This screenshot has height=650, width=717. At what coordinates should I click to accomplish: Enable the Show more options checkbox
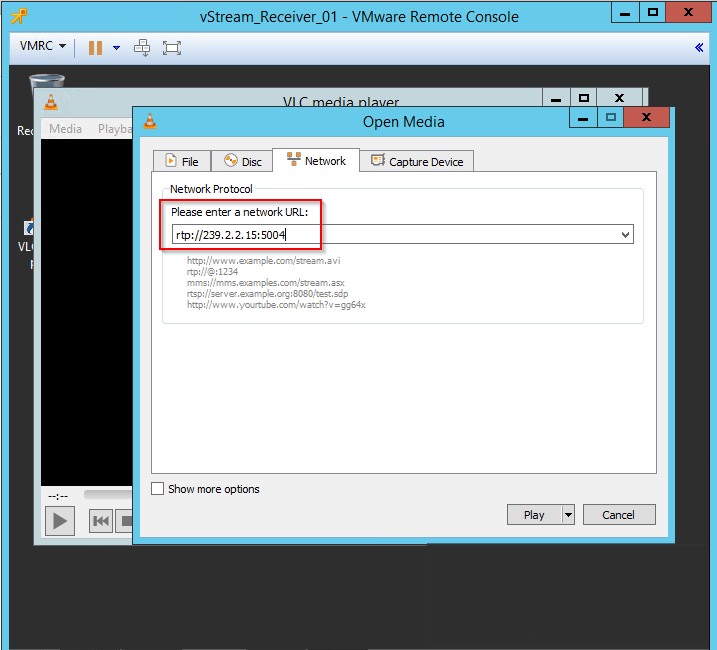pyautogui.click(x=157, y=489)
